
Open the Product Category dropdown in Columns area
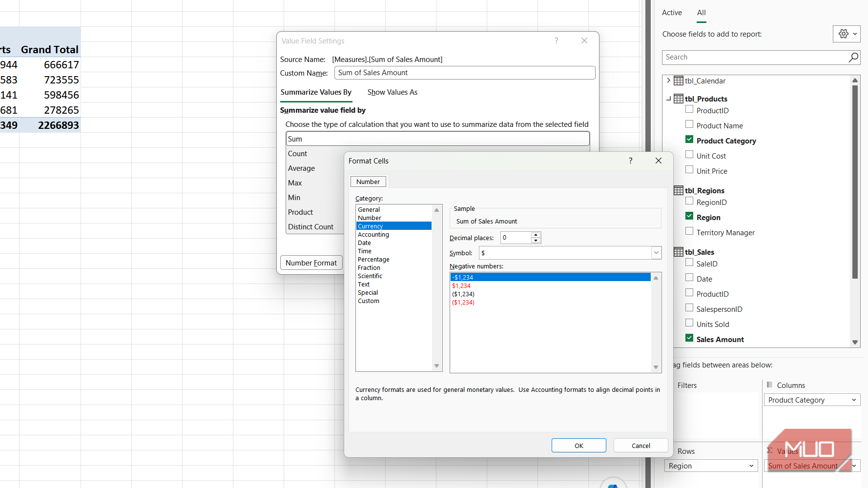(854, 400)
